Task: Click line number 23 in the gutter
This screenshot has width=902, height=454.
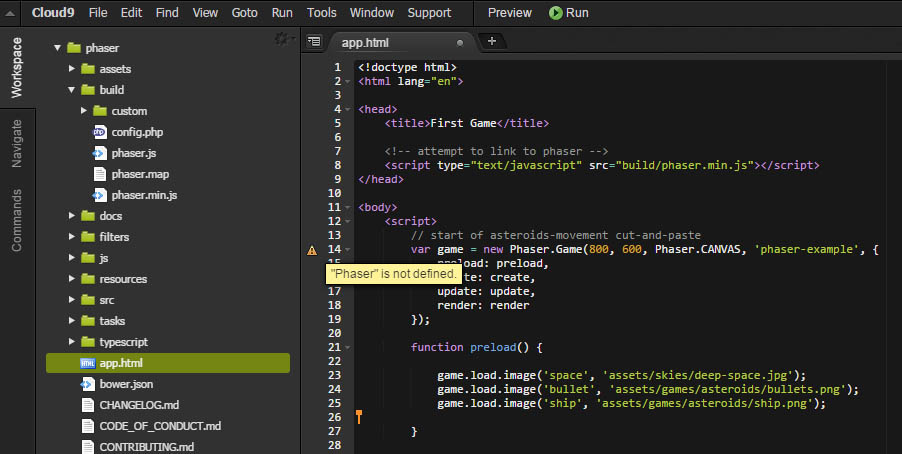Action: pos(335,375)
